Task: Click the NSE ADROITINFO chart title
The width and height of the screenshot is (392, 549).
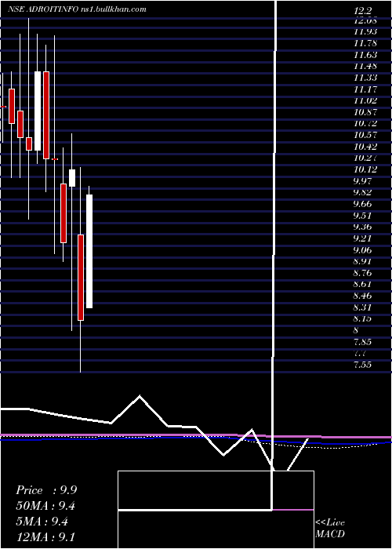Action: pyautogui.click(x=77, y=9)
